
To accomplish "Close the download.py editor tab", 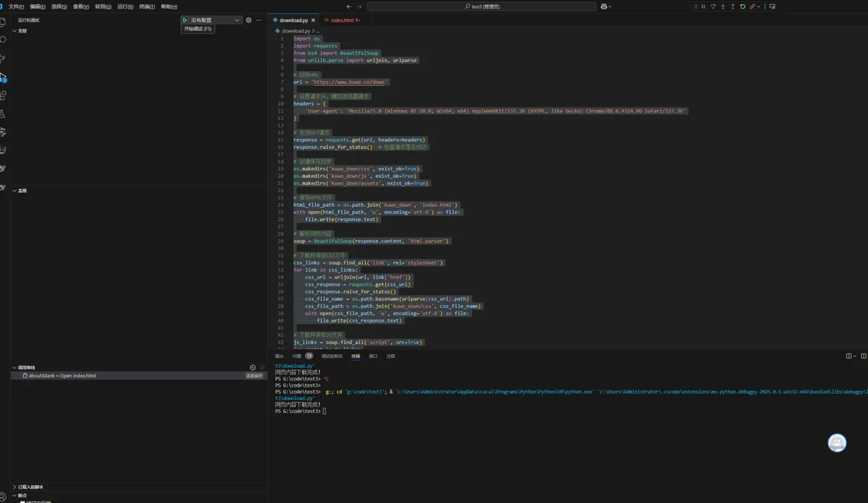I will 313,20.
